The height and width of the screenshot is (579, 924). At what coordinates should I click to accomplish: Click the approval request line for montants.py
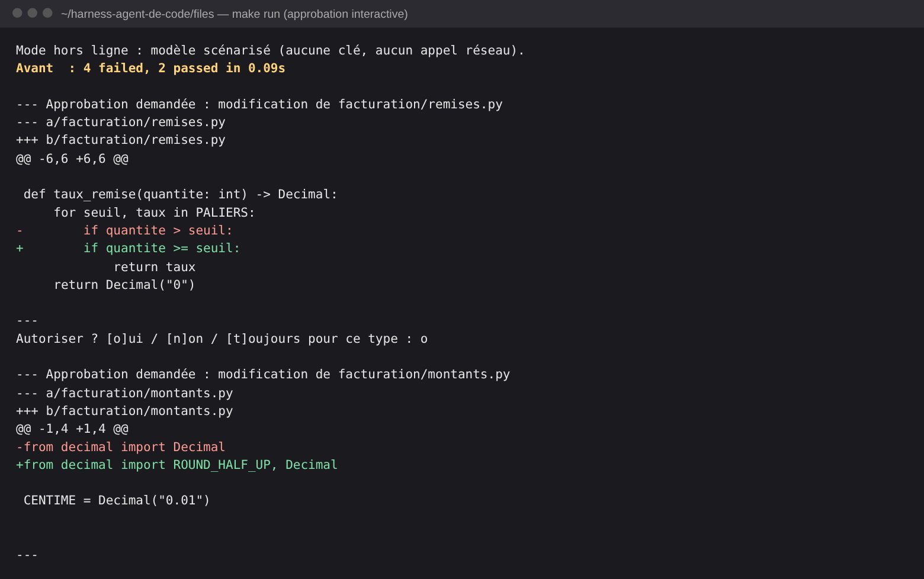[263, 374]
